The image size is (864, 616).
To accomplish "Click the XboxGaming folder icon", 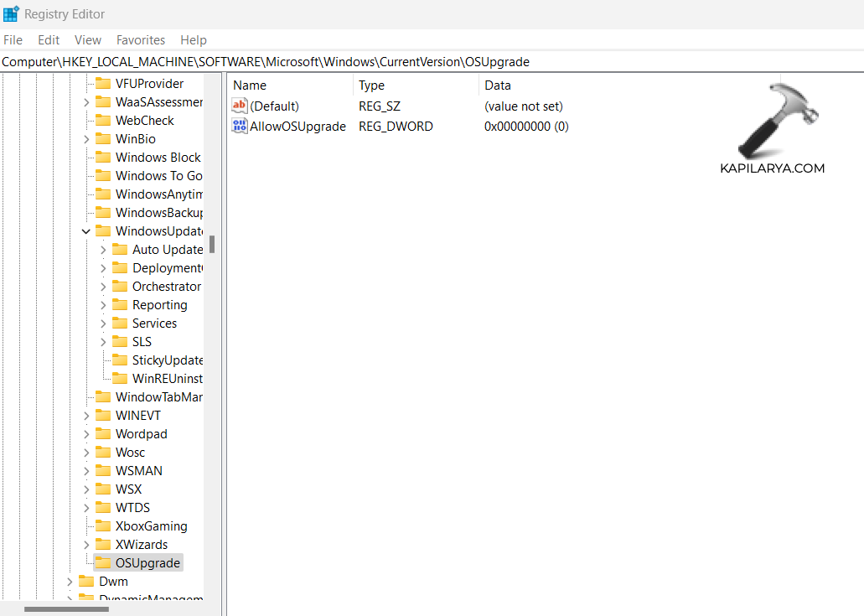I will tap(103, 525).
